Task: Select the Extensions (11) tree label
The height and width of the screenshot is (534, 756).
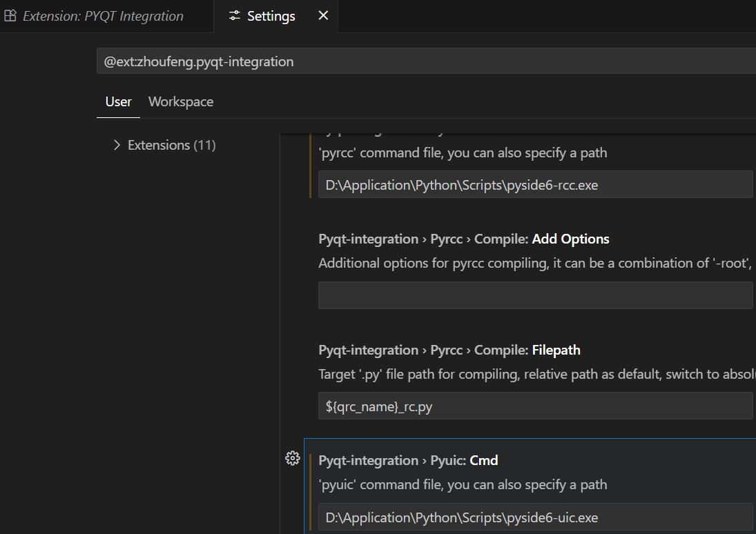Action: [171, 145]
